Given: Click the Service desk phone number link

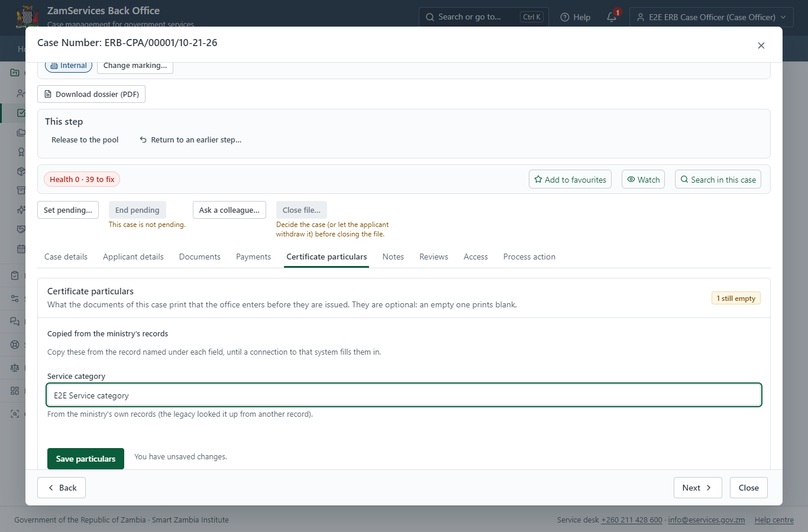Looking at the screenshot, I should (632, 520).
